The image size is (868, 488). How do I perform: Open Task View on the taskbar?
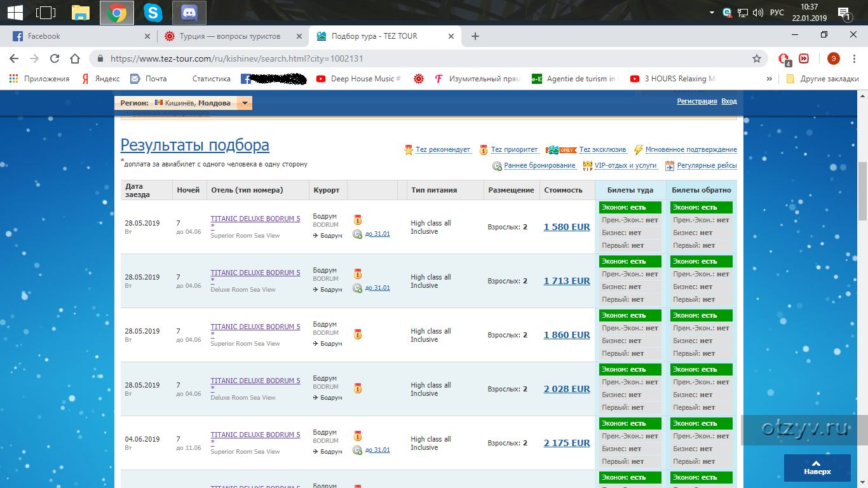click(46, 12)
